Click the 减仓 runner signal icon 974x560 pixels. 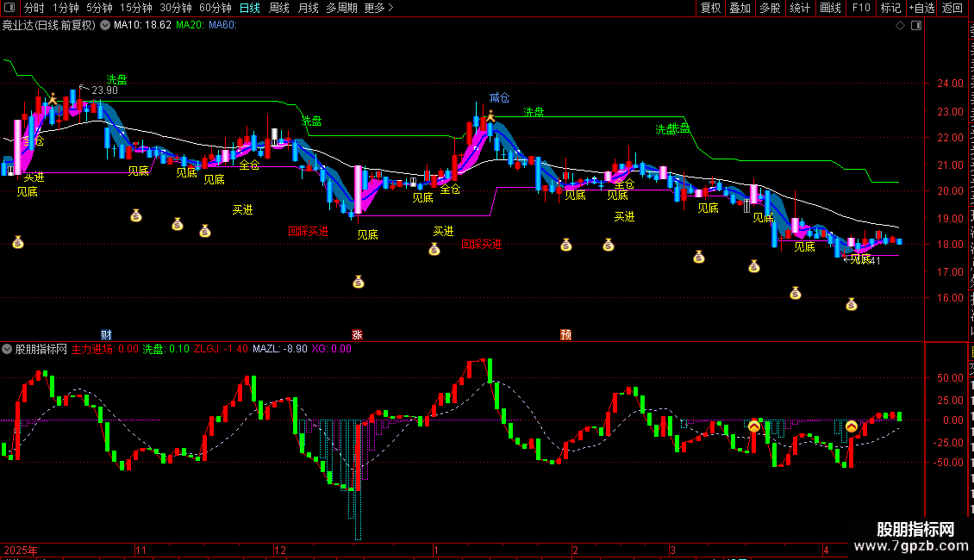[490, 115]
